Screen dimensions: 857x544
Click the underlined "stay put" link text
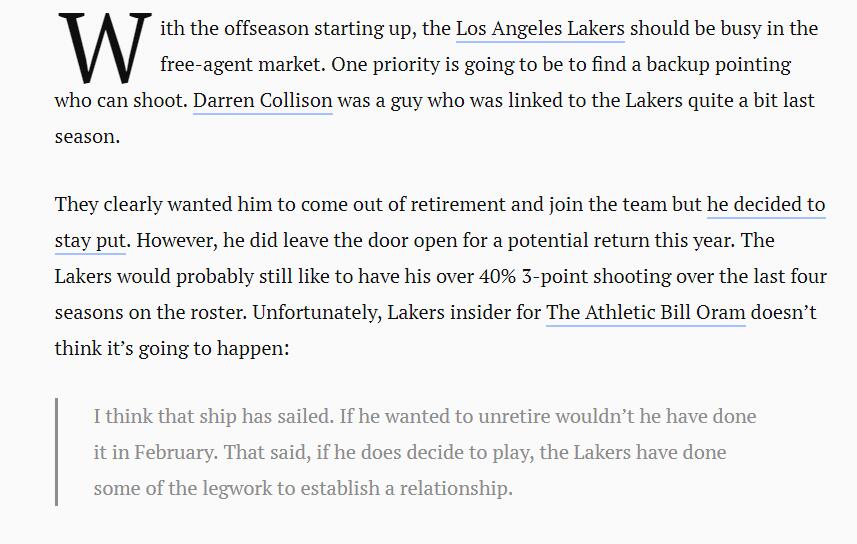(x=90, y=241)
